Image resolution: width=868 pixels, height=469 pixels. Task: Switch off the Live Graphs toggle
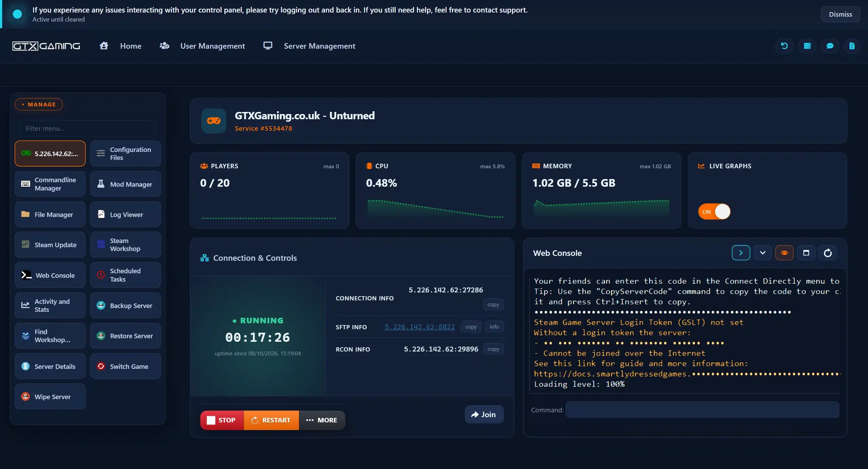click(714, 212)
